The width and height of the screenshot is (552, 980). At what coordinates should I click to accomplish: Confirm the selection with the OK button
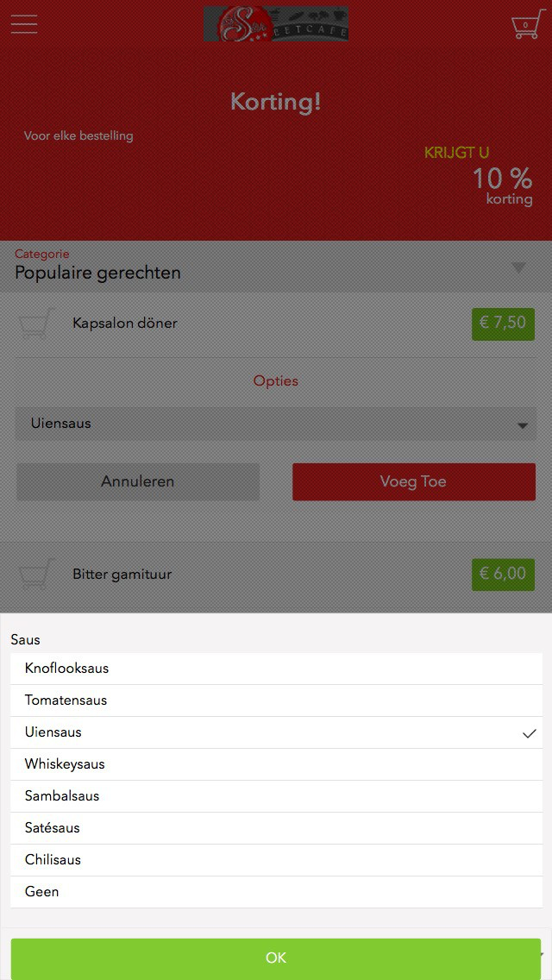click(276, 958)
